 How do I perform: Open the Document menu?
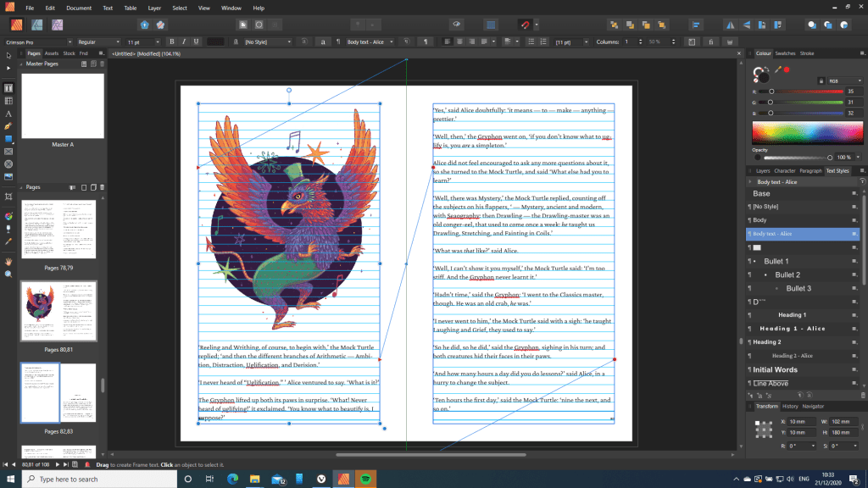click(x=79, y=8)
